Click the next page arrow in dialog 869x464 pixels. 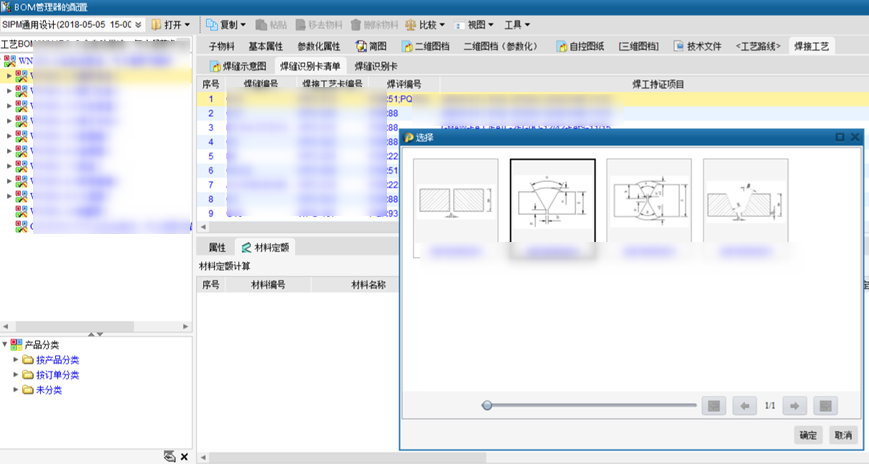coord(794,405)
